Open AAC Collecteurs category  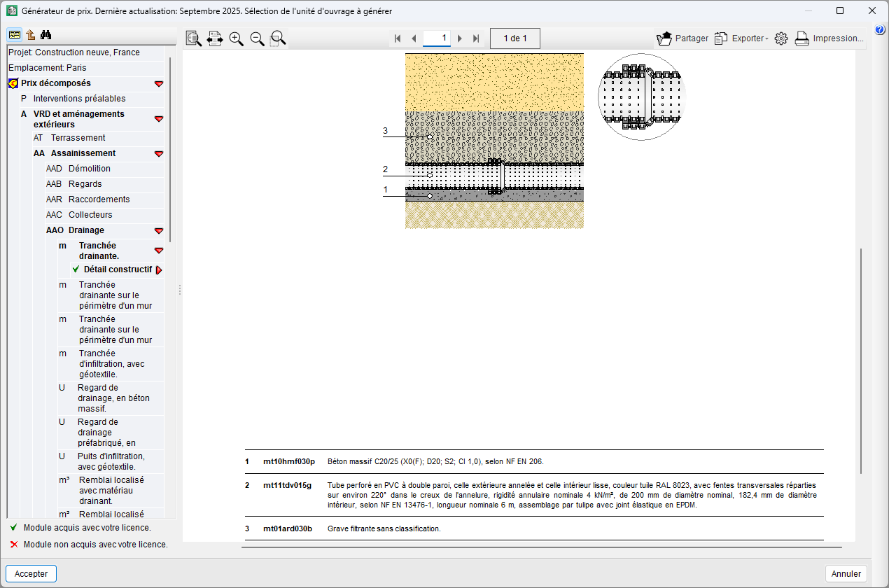[x=90, y=215]
